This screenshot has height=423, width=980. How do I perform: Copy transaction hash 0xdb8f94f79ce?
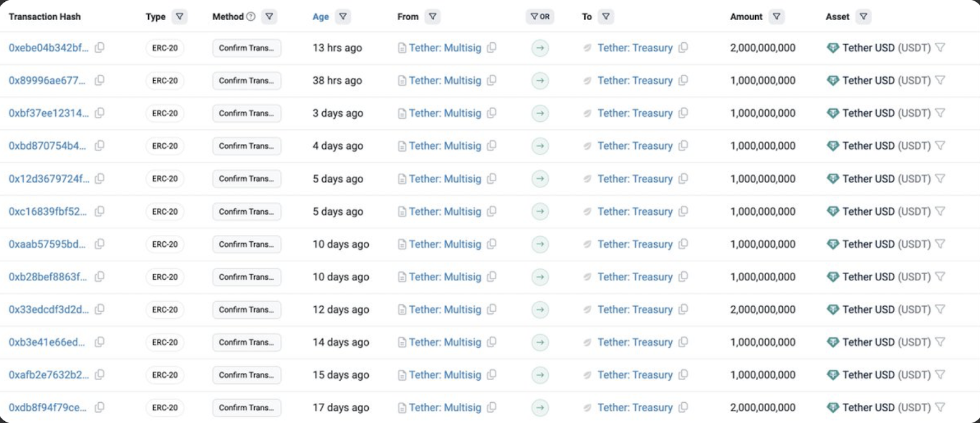pyautogui.click(x=100, y=407)
